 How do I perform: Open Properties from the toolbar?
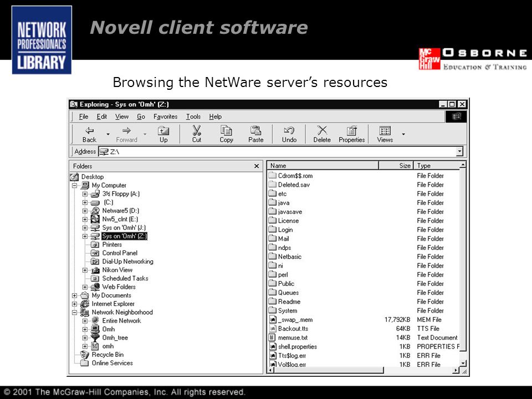pos(352,134)
